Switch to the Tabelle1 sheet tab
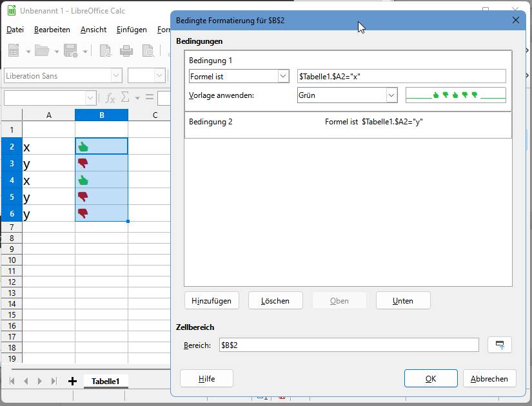Viewport: 532px width, 406px height. [x=105, y=381]
